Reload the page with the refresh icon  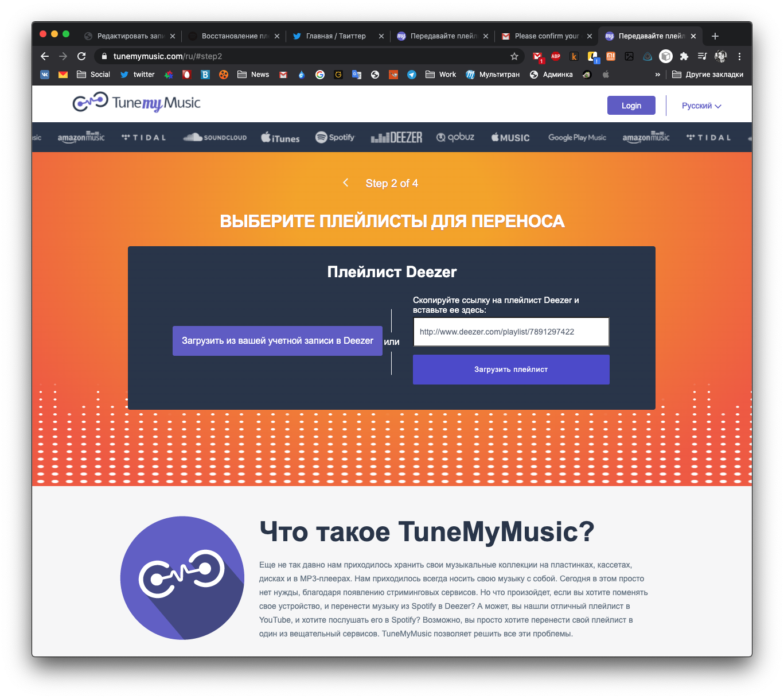(x=81, y=56)
